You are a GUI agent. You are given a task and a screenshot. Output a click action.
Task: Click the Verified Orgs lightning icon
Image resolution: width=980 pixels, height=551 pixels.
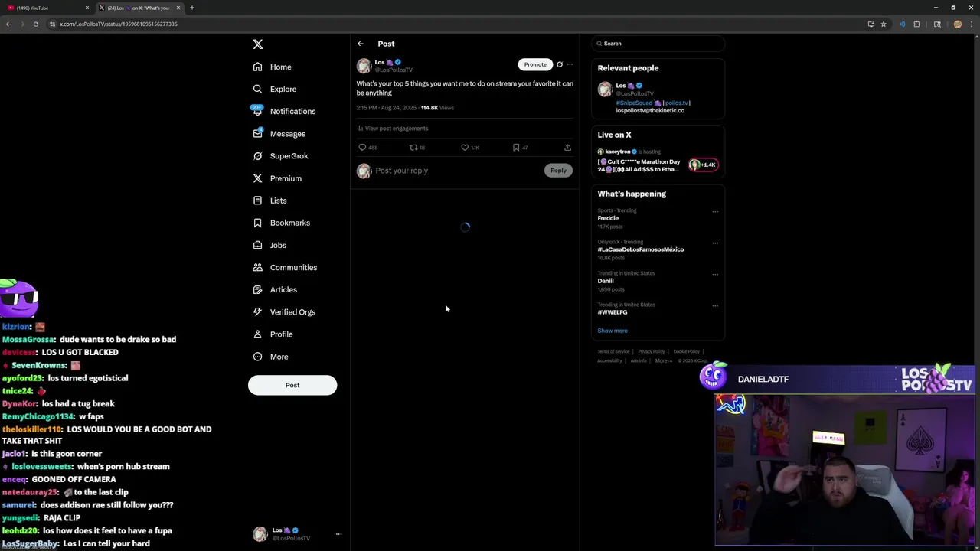(258, 311)
